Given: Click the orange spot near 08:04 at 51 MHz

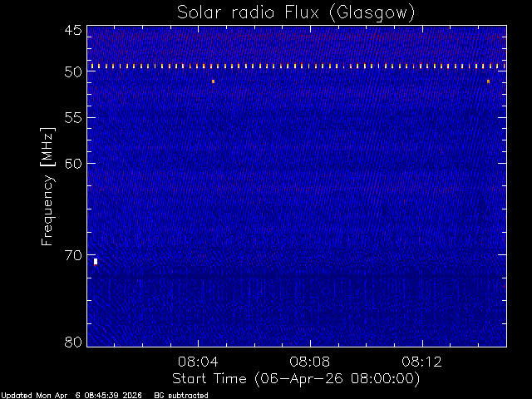Looking at the screenshot, I should pyautogui.click(x=213, y=81).
